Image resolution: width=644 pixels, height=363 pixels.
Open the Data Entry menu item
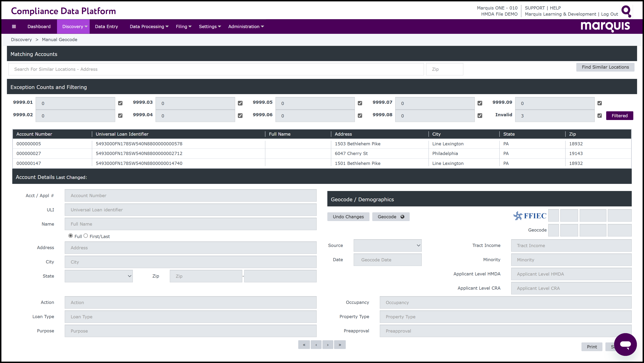tap(106, 26)
